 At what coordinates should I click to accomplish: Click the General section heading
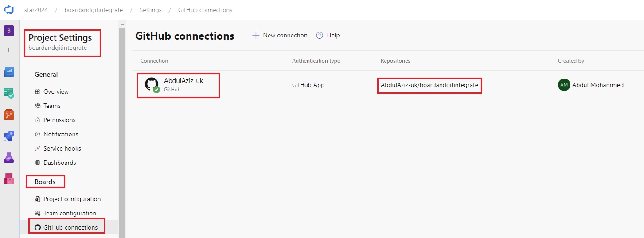click(46, 75)
